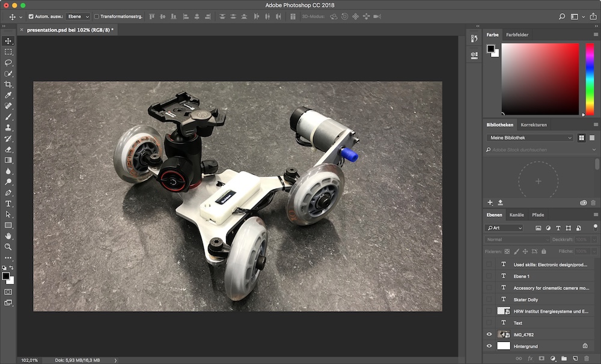Add new layer mask icon
Viewport: 601px width, 364px height.
pyautogui.click(x=542, y=359)
